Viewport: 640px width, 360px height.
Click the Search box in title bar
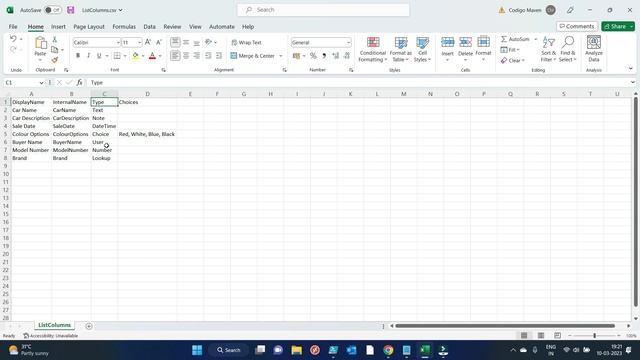click(323, 10)
